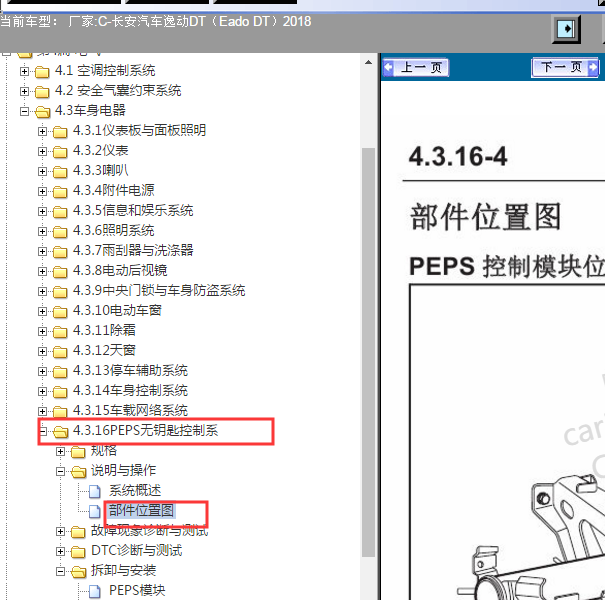Click folder icon of 4.3.11除霜
This screenshot has height=600, width=605.
[60, 332]
